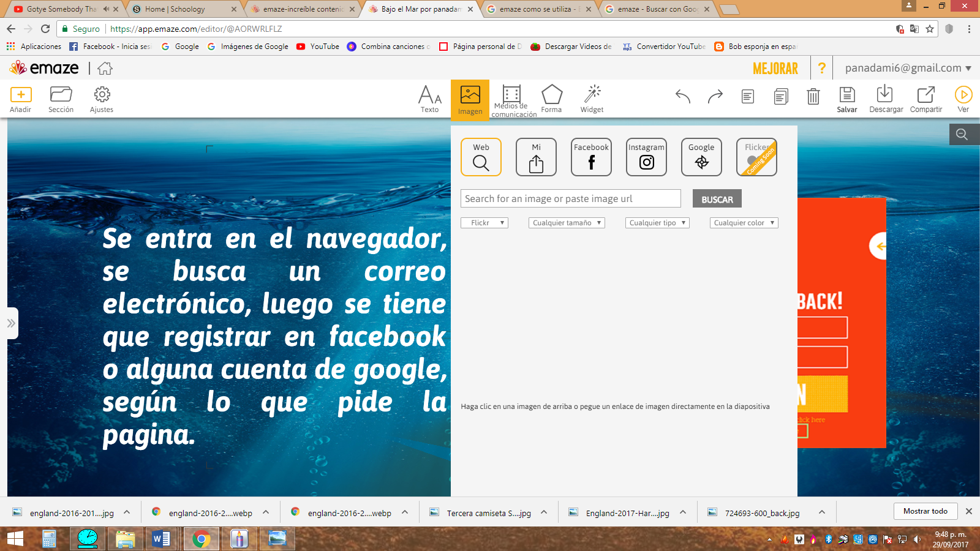Expand options for 724693-600_back.jpg download
980x551 pixels.
click(822, 512)
